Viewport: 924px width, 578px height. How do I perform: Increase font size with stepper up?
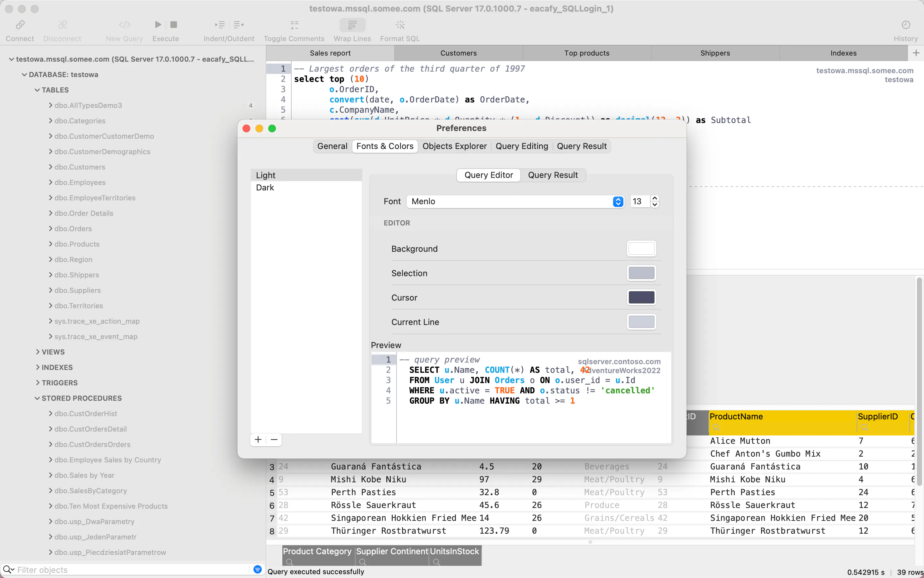click(x=655, y=198)
